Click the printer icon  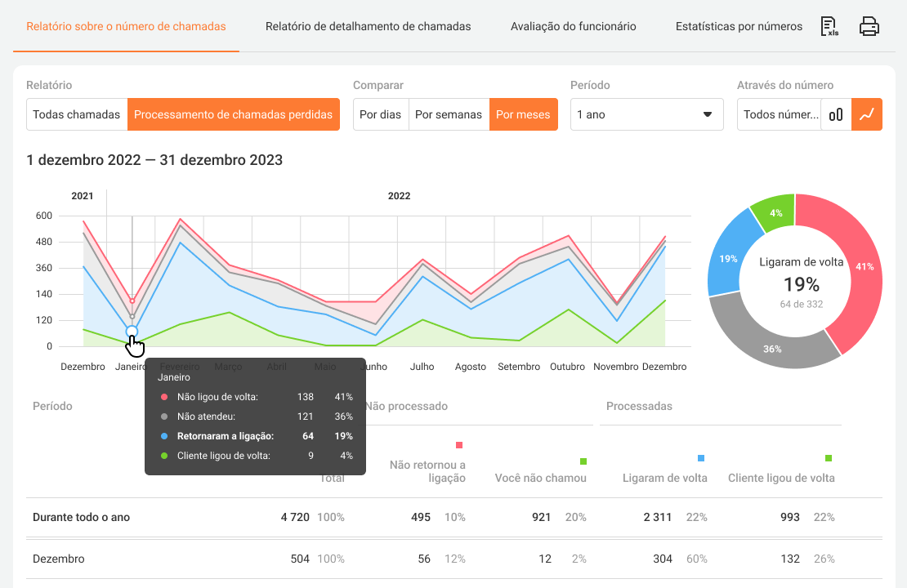point(869,26)
